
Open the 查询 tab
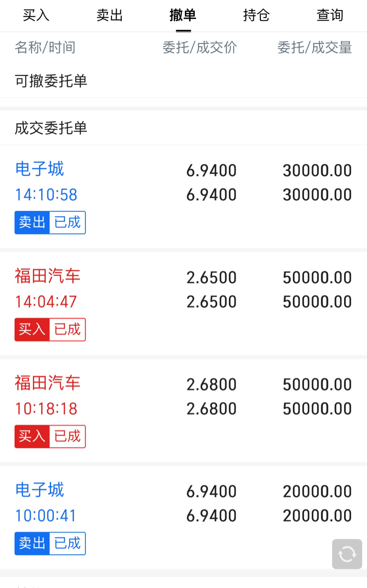330,15
